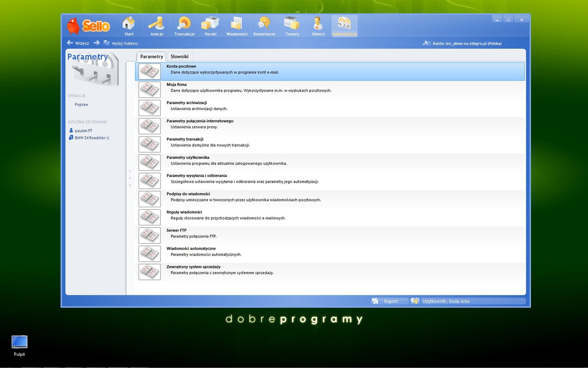Open the Paczki module

[x=210, y=26]
